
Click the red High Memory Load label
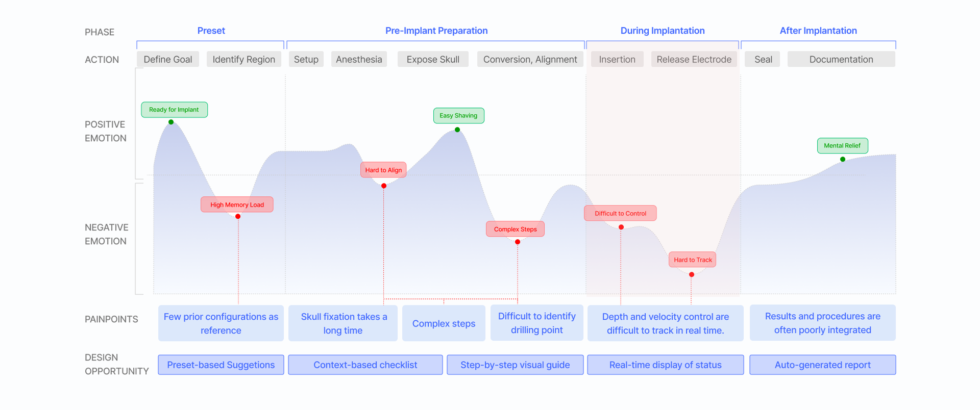click(x=237, y=204)
